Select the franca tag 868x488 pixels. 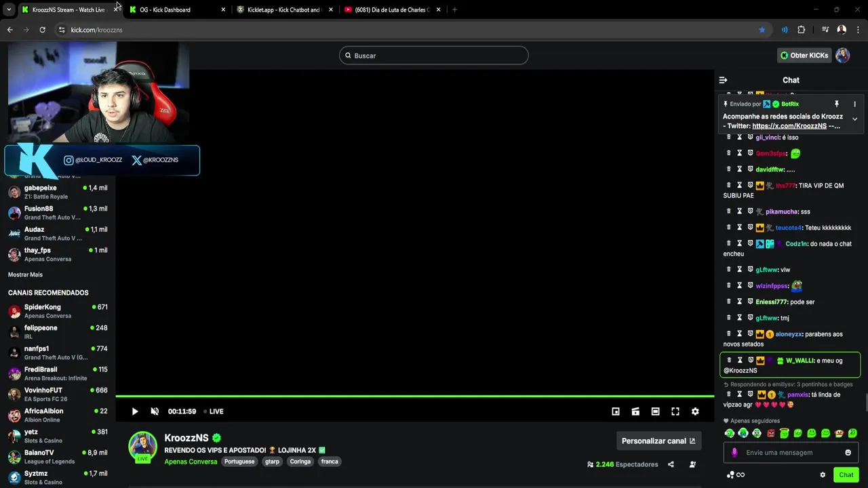point(330,462)
